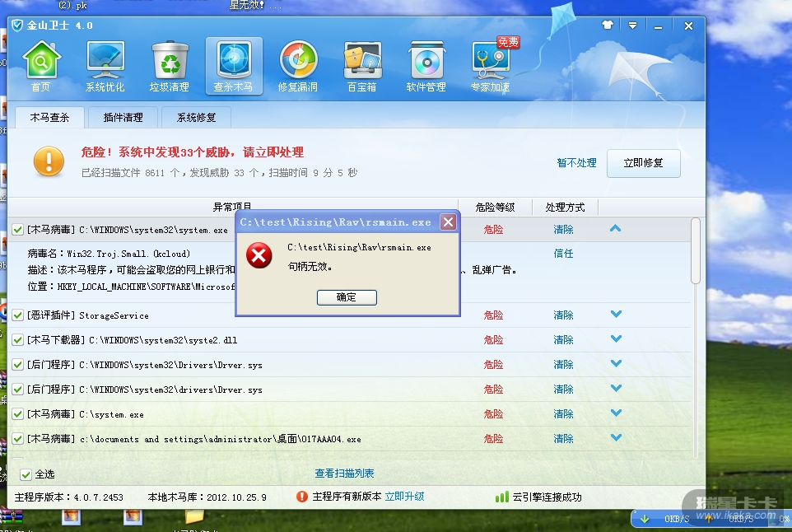The height and width of the screenshot is (532, 792).
Task: Click the orange warning exclamation icon
Action: [49, 161]
